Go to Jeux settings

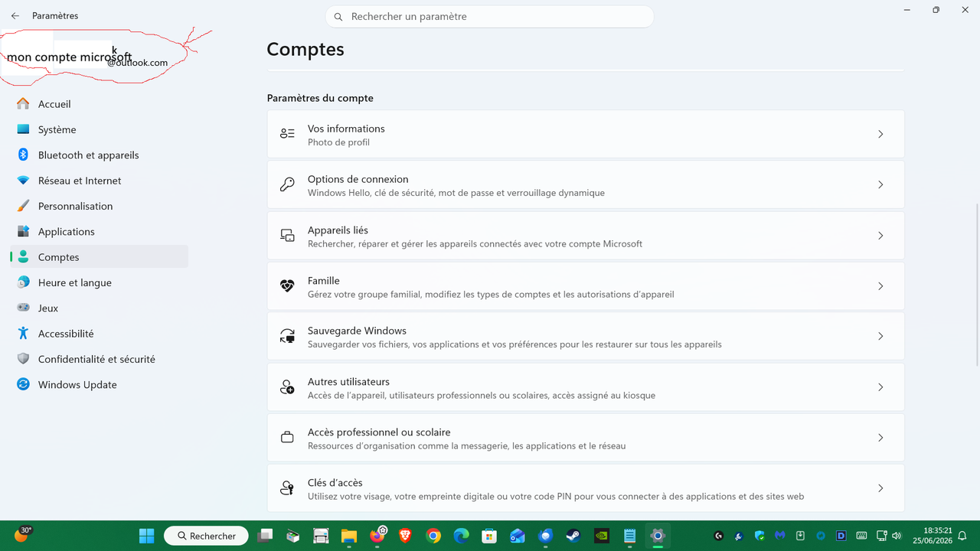tap(99, 308)
